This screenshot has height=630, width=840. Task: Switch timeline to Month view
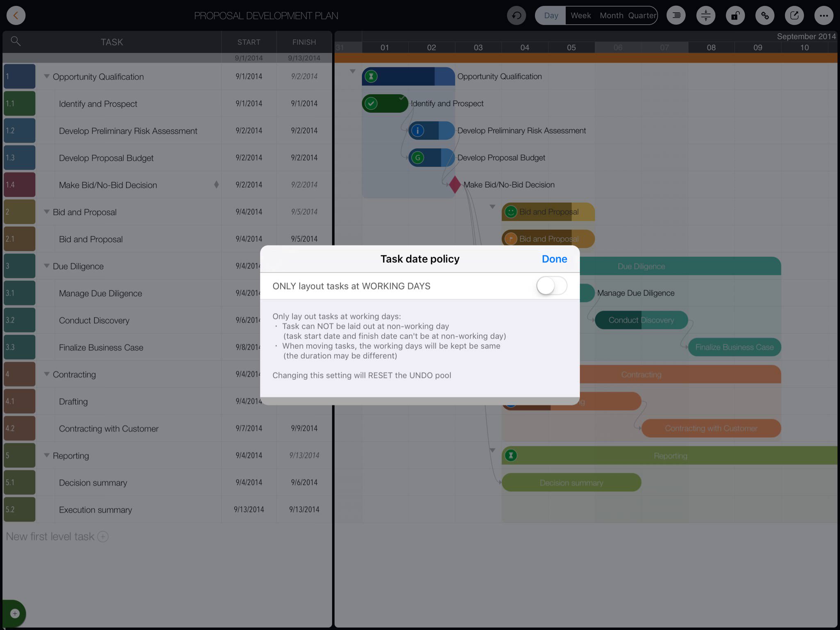click(611, 16)
